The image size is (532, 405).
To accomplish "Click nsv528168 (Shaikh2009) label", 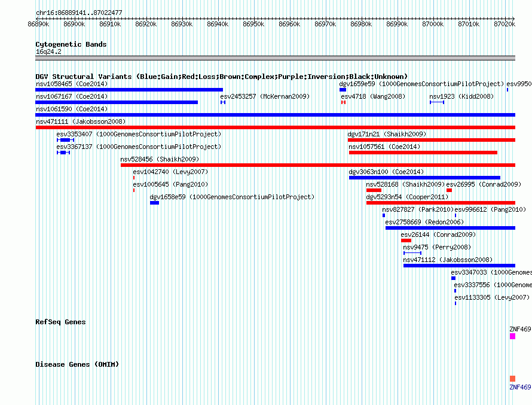I will (405, 184).
